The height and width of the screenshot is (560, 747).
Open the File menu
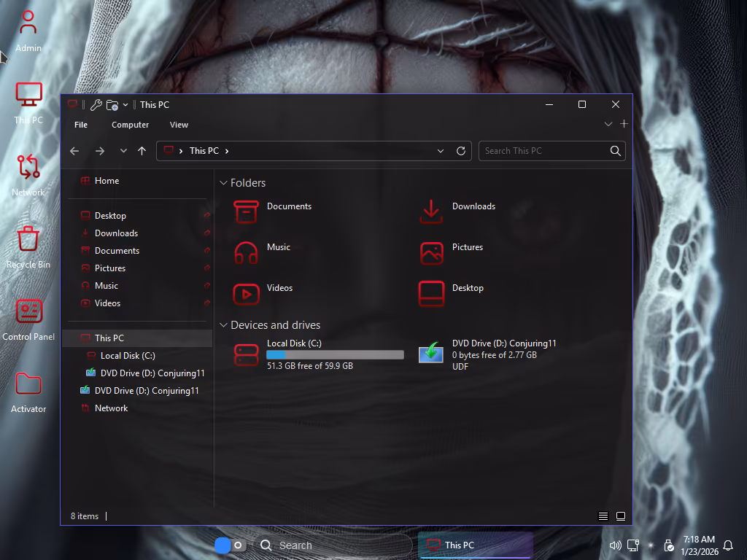point(81,125)
